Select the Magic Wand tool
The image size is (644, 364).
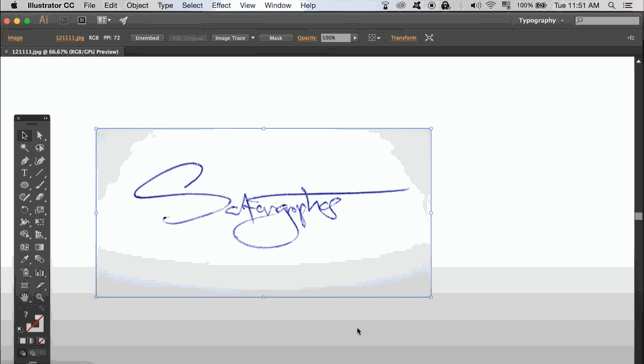25,148
